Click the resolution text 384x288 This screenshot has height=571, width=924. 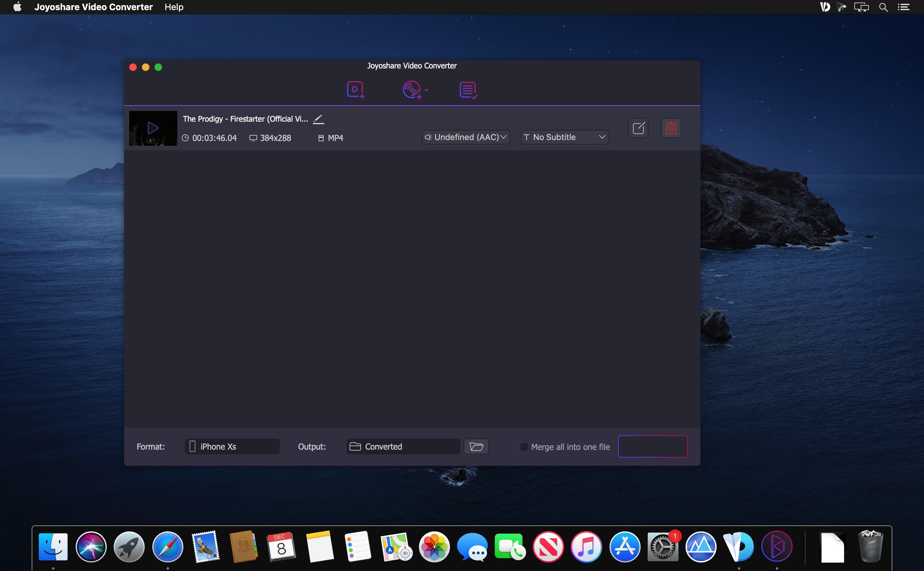(x=275, y=138)
